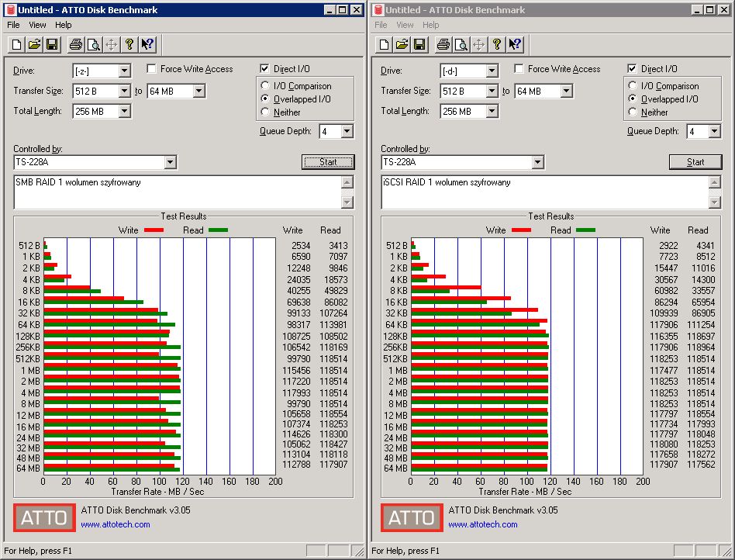Open 512 B transfer size dropdown, right window
Image resolution: width=735 pixels, height=560 pixels.
tap(492, 91)
